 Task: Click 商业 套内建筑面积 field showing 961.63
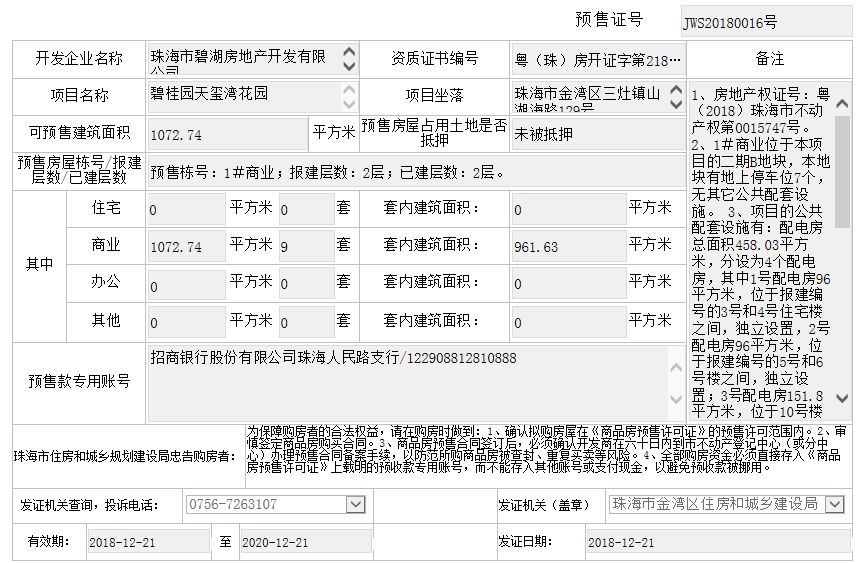[566, 246]
